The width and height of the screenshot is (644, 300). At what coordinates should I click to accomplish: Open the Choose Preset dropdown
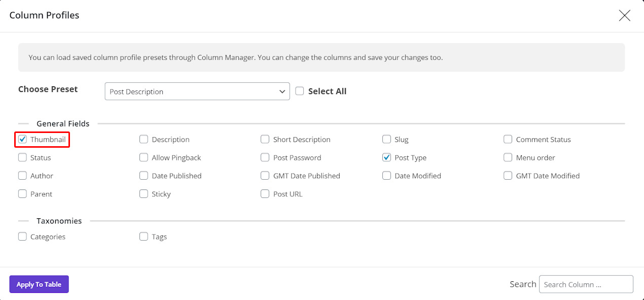tap(197, 91)
